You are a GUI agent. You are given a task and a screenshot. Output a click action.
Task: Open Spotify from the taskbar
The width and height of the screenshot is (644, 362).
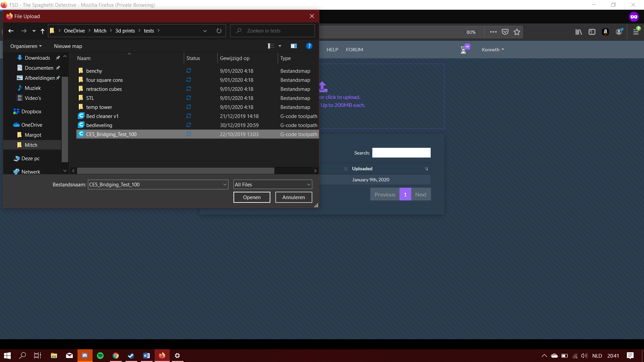click(100, 356)
